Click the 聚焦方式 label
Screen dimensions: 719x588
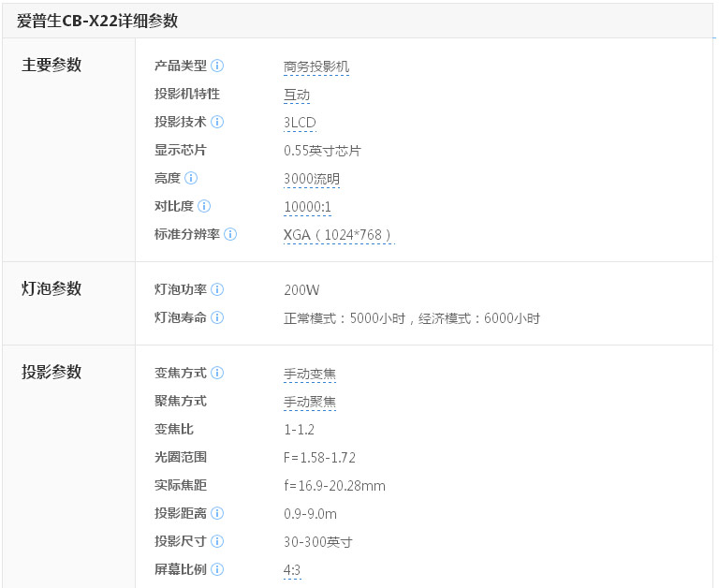pyautogui.click(x=181, y=401)
